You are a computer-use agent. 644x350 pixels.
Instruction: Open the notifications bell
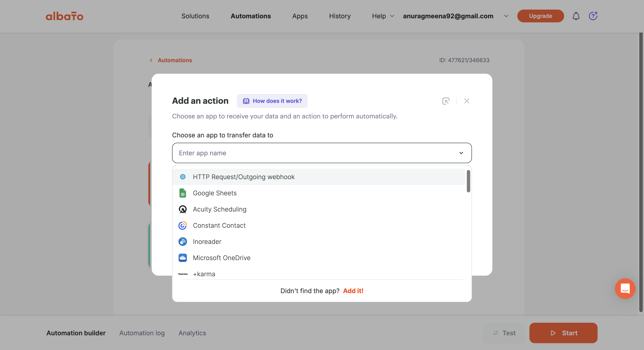tap(576, 16)
